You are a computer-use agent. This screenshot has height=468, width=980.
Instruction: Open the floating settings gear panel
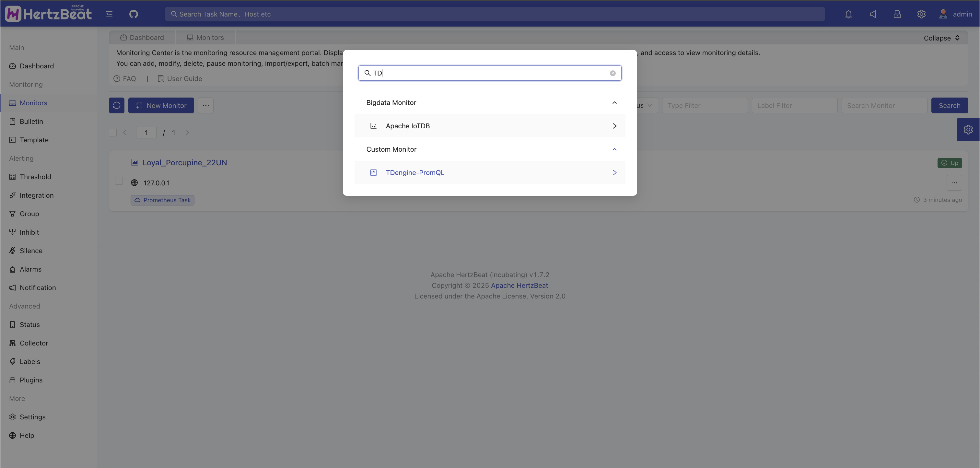click(x=968, y=130)
